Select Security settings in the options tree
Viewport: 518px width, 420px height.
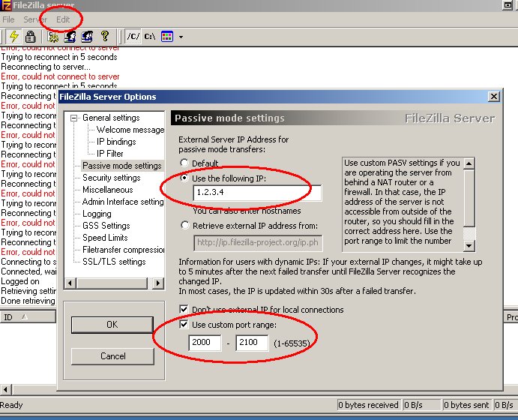point(112,178)
